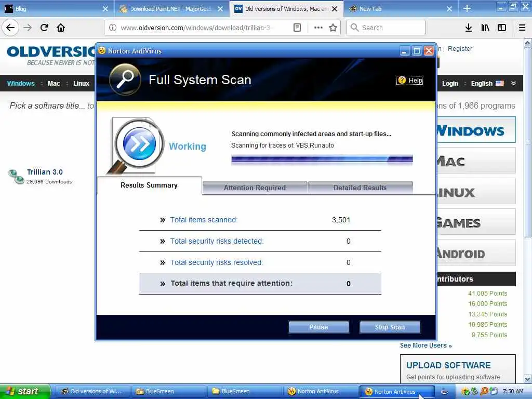Select Mac in the site navigation bar
532x399 pixels.
point(54,84)
